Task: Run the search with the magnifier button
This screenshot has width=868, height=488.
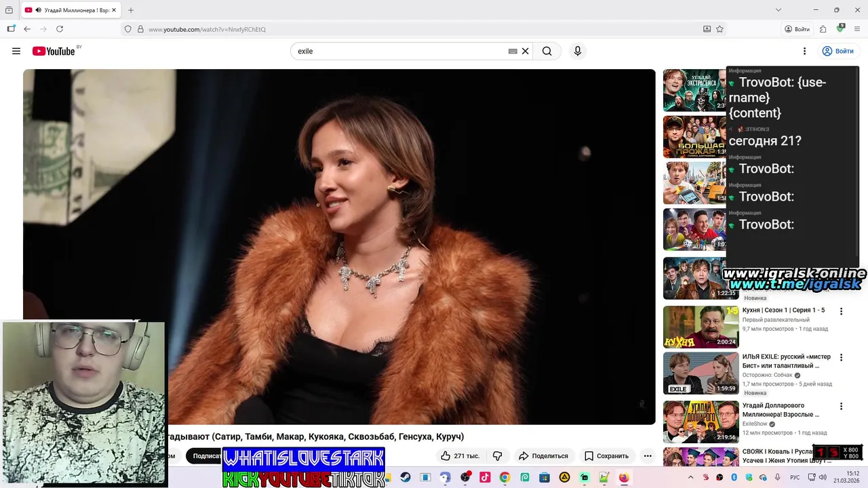Action: 547,51
